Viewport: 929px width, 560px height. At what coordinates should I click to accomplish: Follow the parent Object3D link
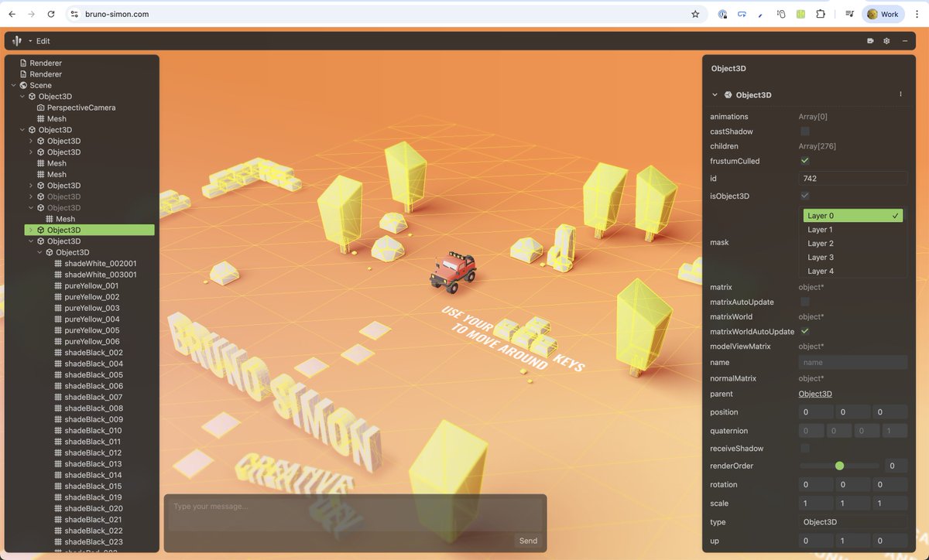815,394
